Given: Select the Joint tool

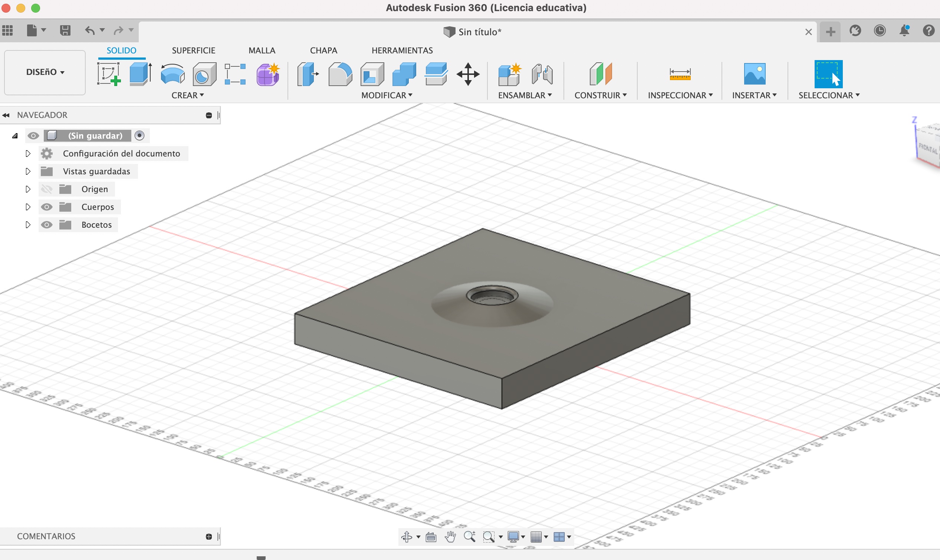Looking at the screenshot, I should point(542,74).
